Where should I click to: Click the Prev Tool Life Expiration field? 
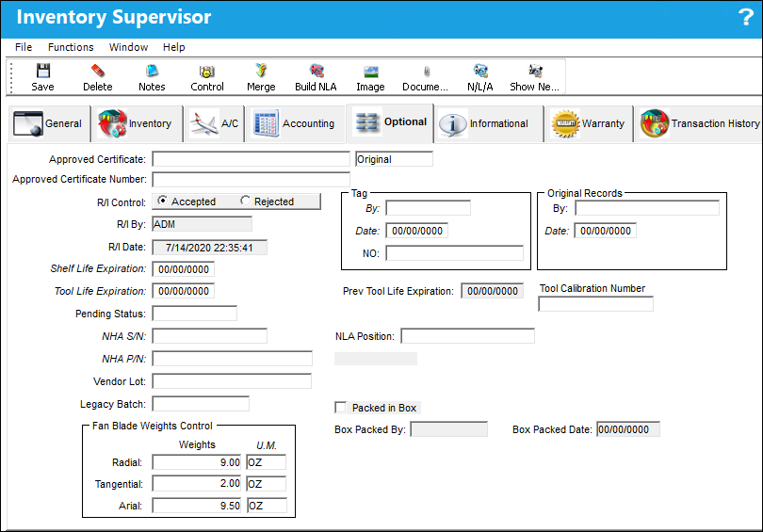click(493, 291)
